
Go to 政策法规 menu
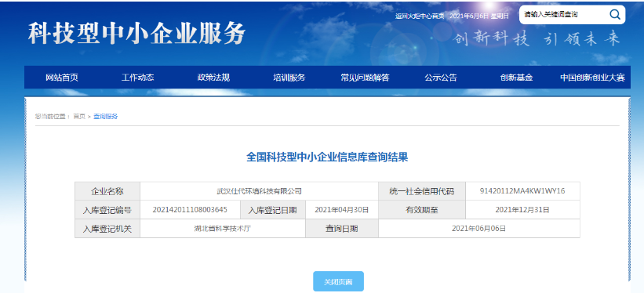[x=213, y=78]
